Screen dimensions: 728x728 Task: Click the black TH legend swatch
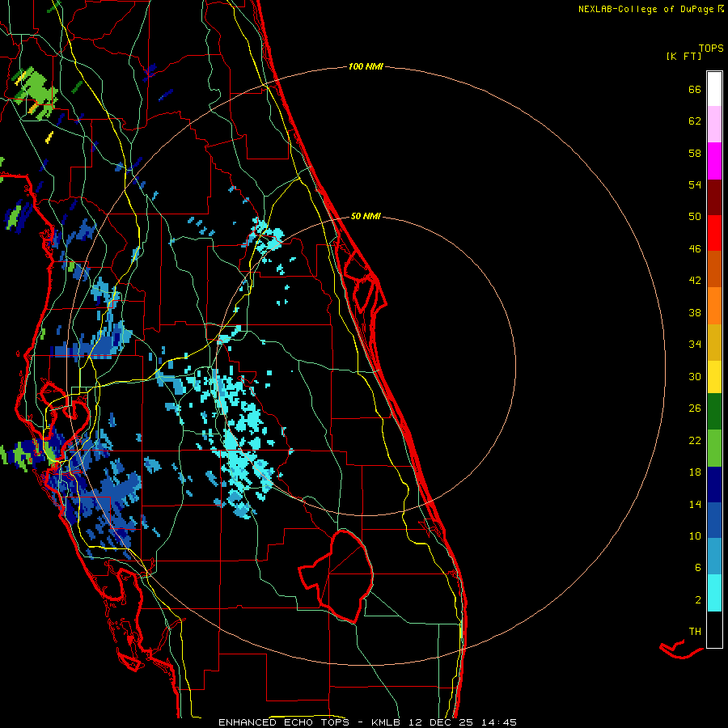(x=714, y=629)
